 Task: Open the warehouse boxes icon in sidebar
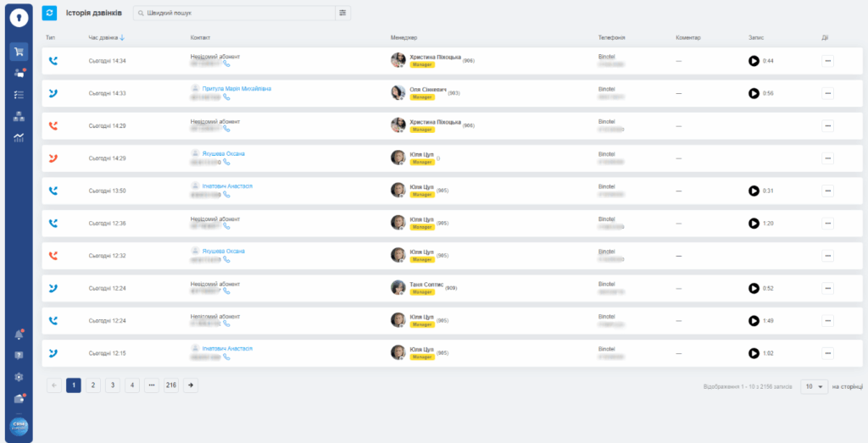(x=19, y=117)
